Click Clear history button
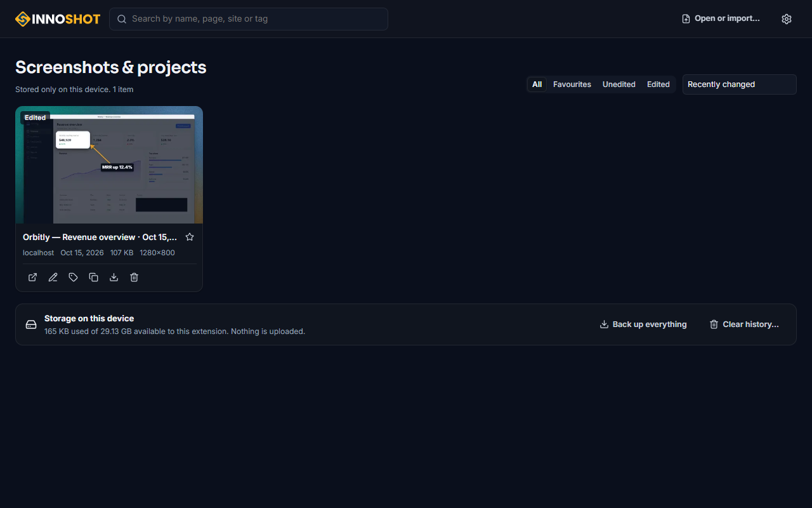812x508 pixels. pyautogui.click(x=744, y=324)
